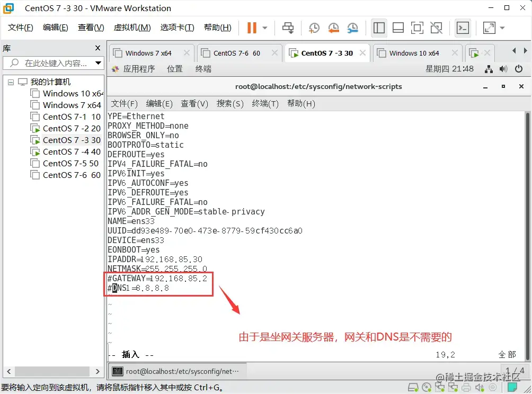532x394 pixels.
Task: Revert to snapshot toolbar icon
Action: point(333,28)
